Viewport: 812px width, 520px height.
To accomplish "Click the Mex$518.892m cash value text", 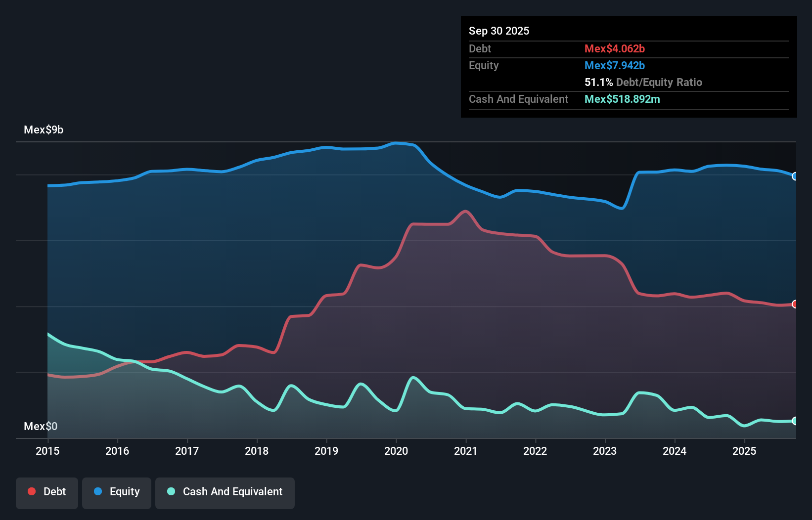I will [622, 99].
